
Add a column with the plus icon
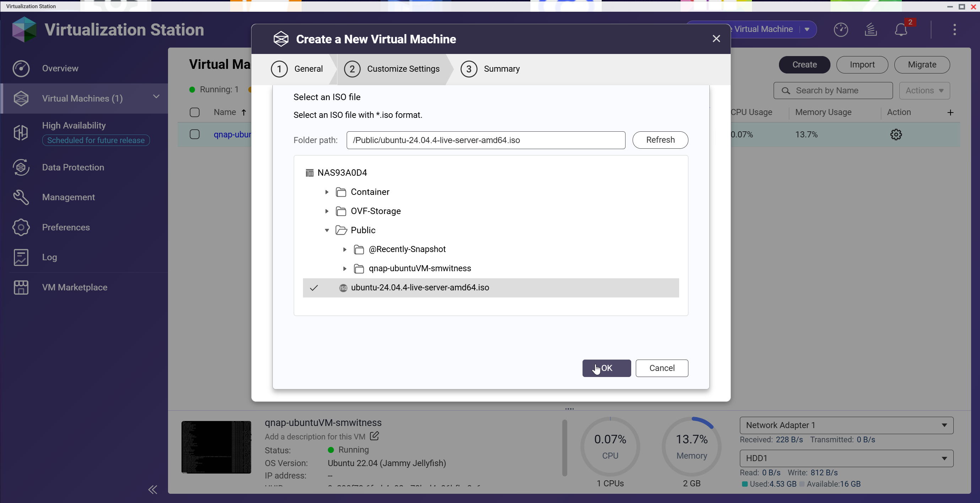[950, 113]
